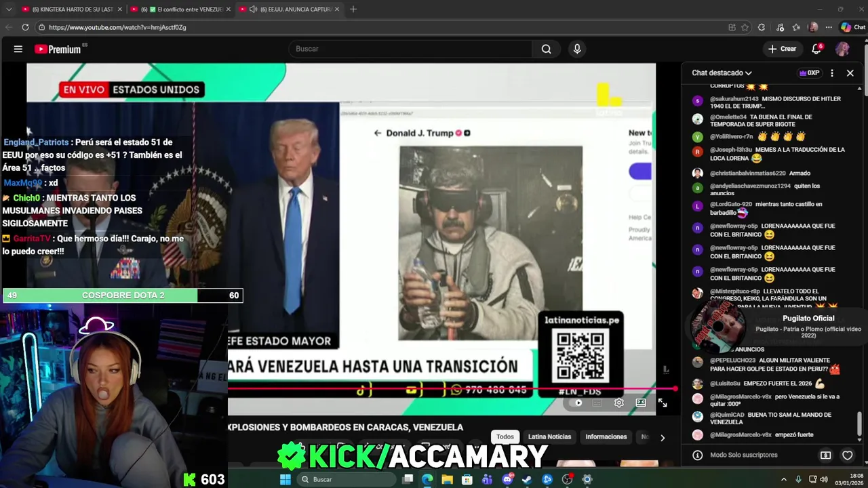The height and width of the screenshot is (488, 868).
Task: Go back in browser history
Action: pos(8,27)
